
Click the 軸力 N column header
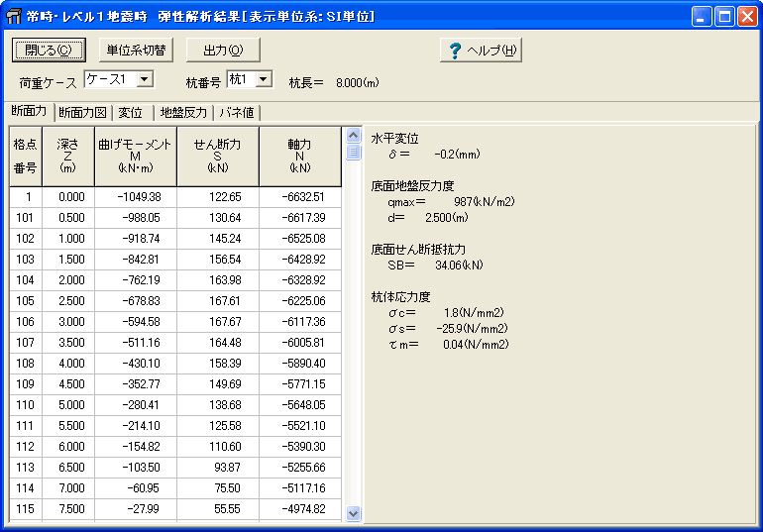(x=299, y=157)
